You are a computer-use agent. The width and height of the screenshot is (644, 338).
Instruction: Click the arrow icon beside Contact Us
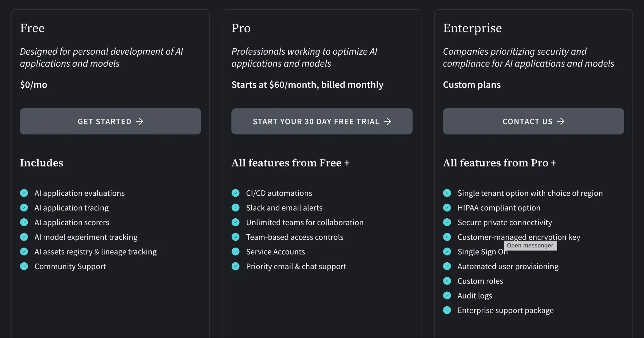point(561,122)
